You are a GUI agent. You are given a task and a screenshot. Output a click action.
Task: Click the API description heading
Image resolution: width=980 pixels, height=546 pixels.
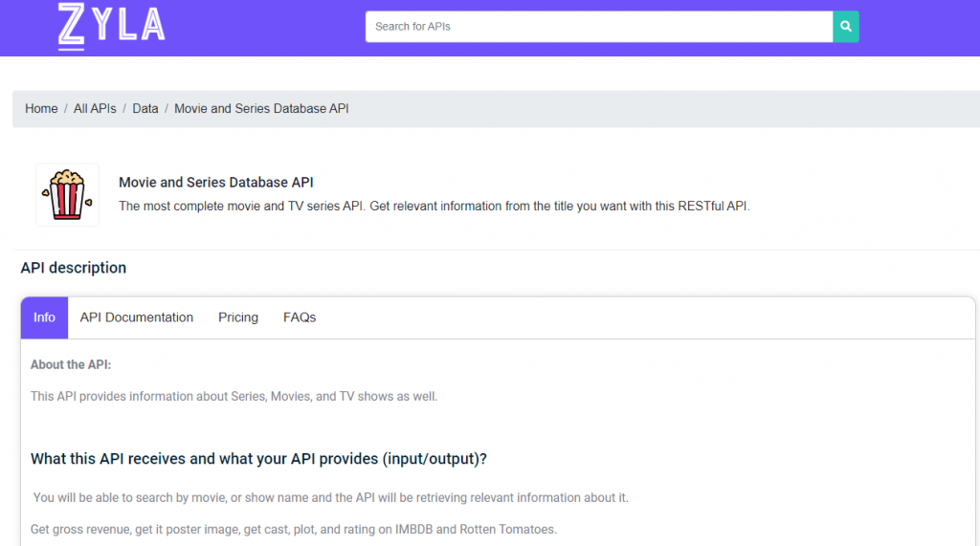pos(74,268)
